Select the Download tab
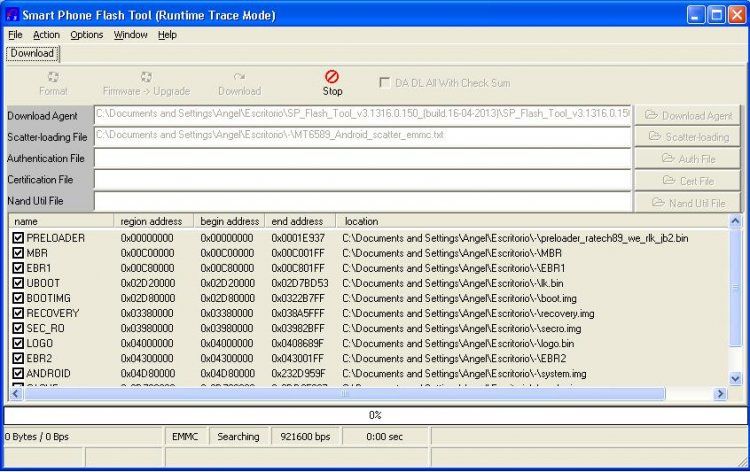 [x=33, y=53]
